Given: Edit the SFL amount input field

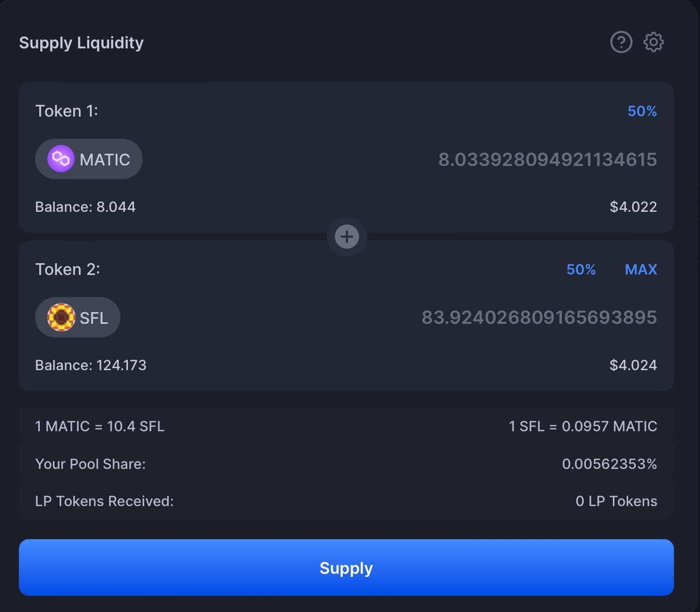Looking at the screenshot, I should pos(539,318).
